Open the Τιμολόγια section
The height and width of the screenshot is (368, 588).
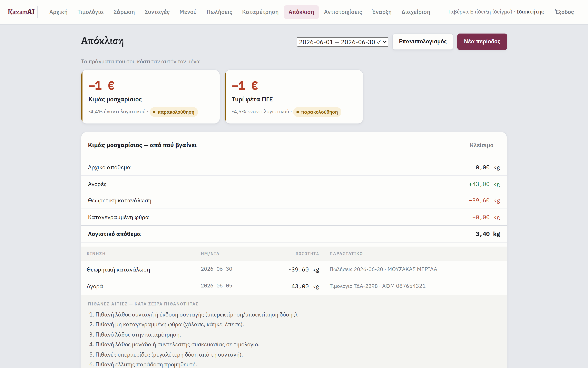90,12
